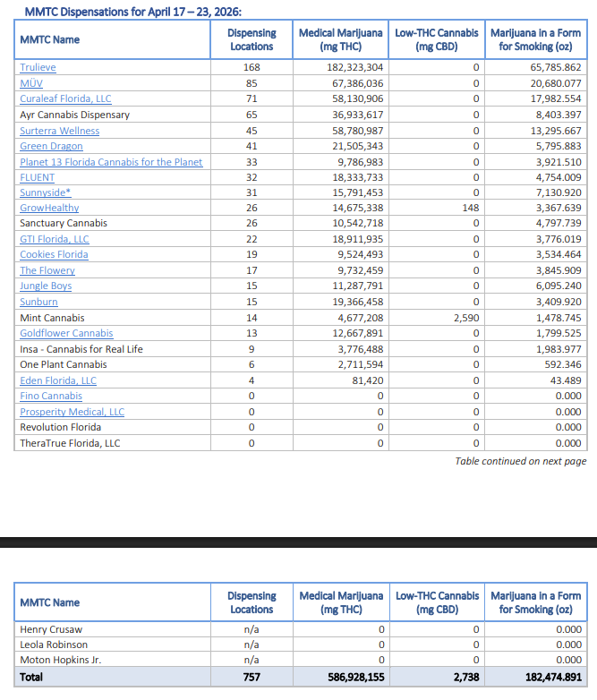Select the Moton Hopkins Jr. name
This screenshot has width=597, height=700.
pyautogui.click(x=61, y=660)
